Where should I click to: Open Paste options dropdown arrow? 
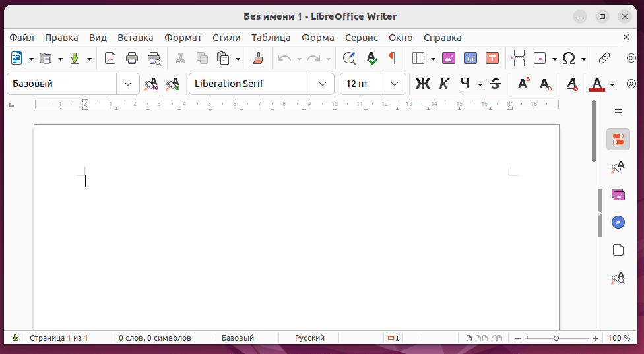pos(238,59)
